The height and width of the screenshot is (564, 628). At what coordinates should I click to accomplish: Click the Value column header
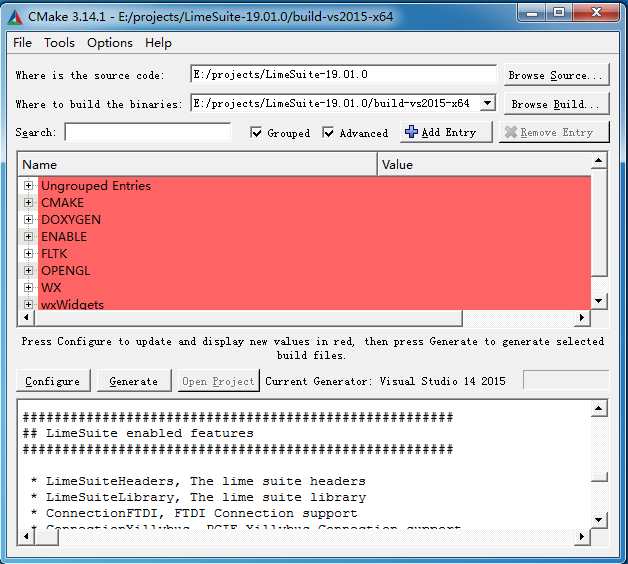484,164
